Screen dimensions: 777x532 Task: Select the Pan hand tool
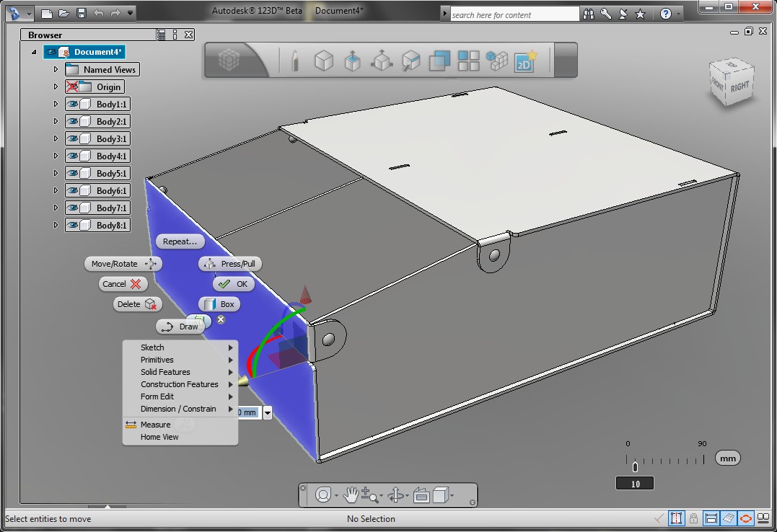click(351, 495)
